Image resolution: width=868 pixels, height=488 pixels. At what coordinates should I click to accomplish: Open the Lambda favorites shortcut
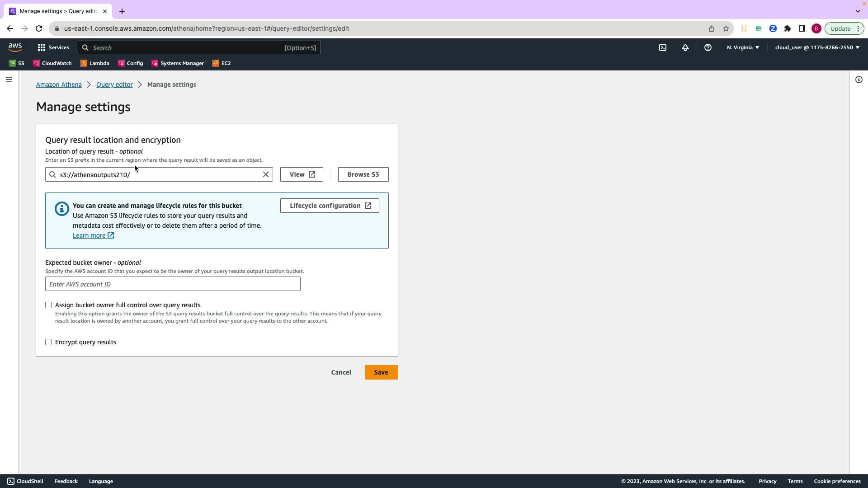click(94, 63)
